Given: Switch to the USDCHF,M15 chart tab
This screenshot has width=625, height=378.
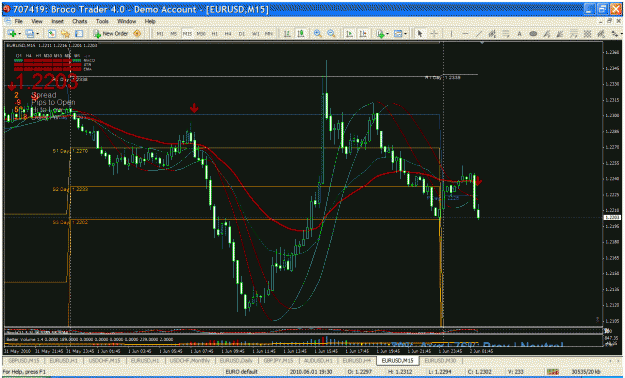Looking at the screenshot, I should point(104,360).
